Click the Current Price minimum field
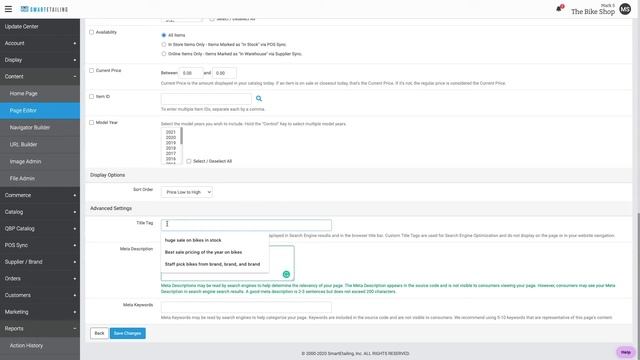Viewport: 640px width, 360px height. click(x=191, y=73)
